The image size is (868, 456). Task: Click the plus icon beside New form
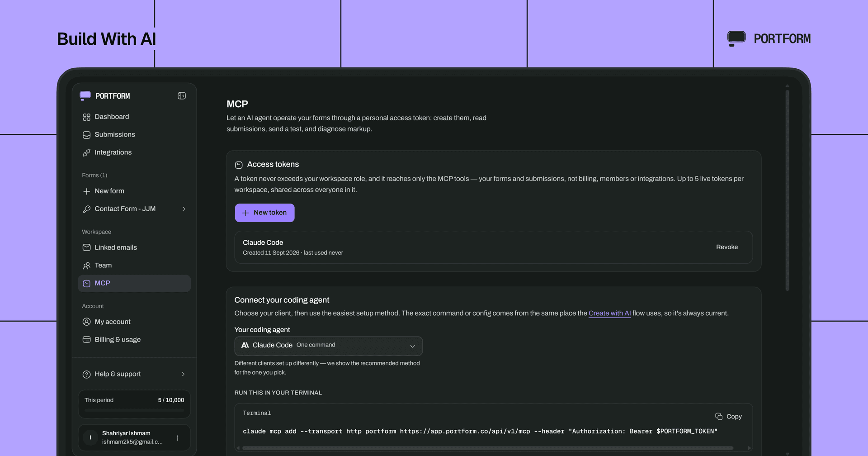[86, 191]
